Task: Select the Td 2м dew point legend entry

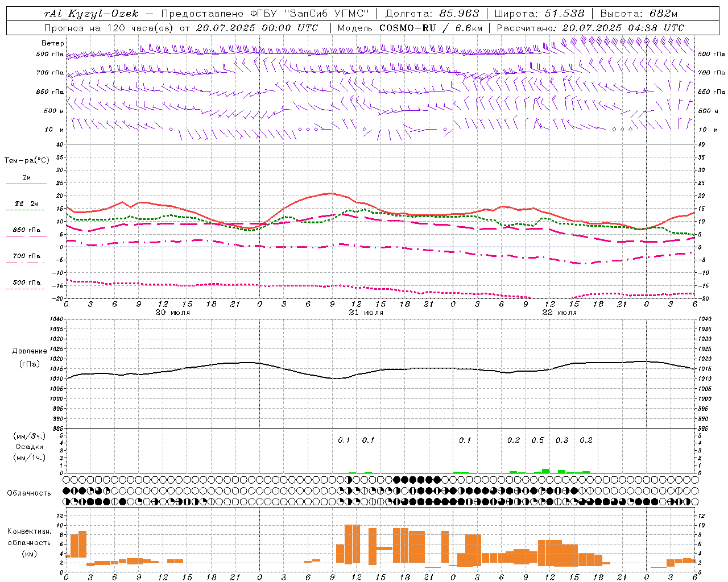Action: coord(27,203)
